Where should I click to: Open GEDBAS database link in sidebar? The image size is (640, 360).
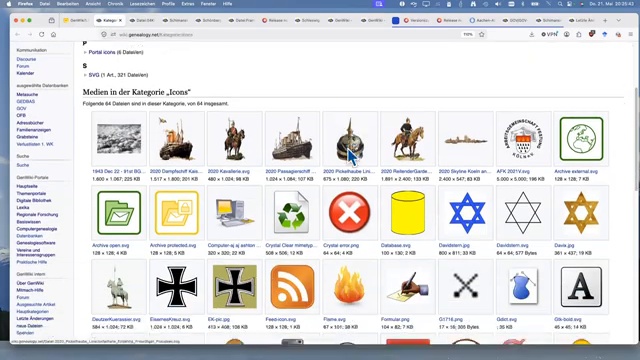coord(26,101)
